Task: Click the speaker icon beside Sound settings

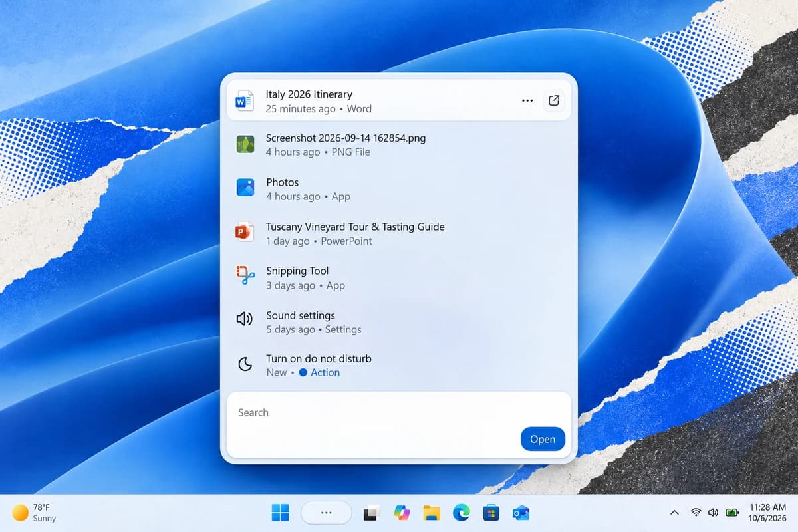Action: (245, 319)
